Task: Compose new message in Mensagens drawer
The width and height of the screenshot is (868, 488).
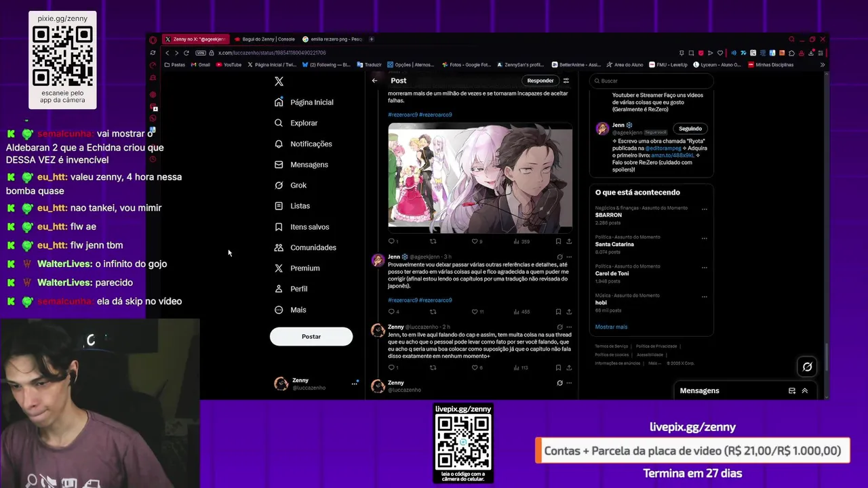Action: pos(792,390)
